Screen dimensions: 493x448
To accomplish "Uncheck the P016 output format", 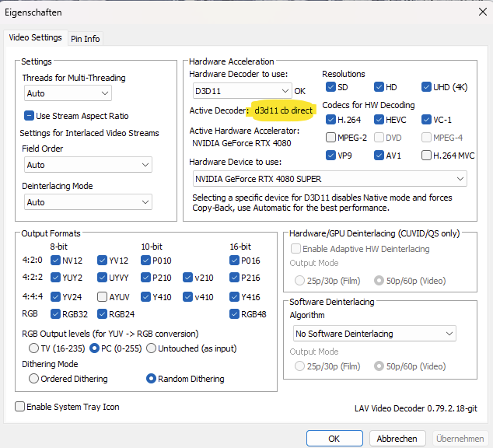I will point(234,261).
